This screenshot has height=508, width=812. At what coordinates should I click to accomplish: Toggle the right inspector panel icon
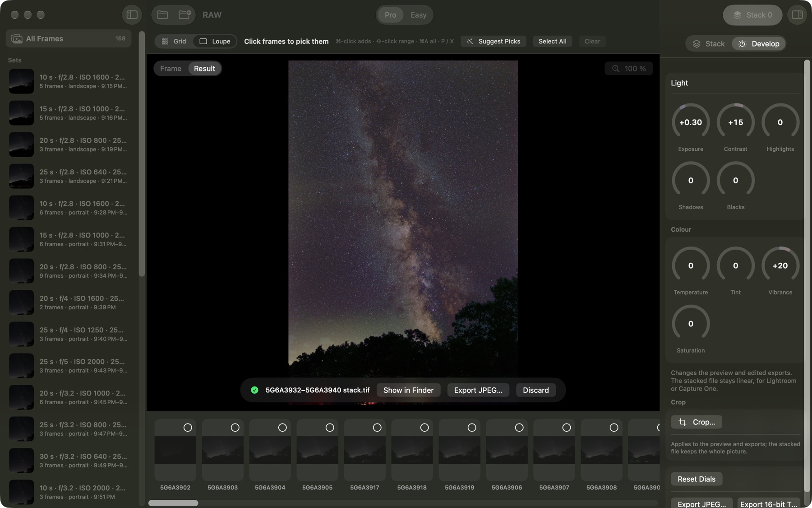coord(797,15)
